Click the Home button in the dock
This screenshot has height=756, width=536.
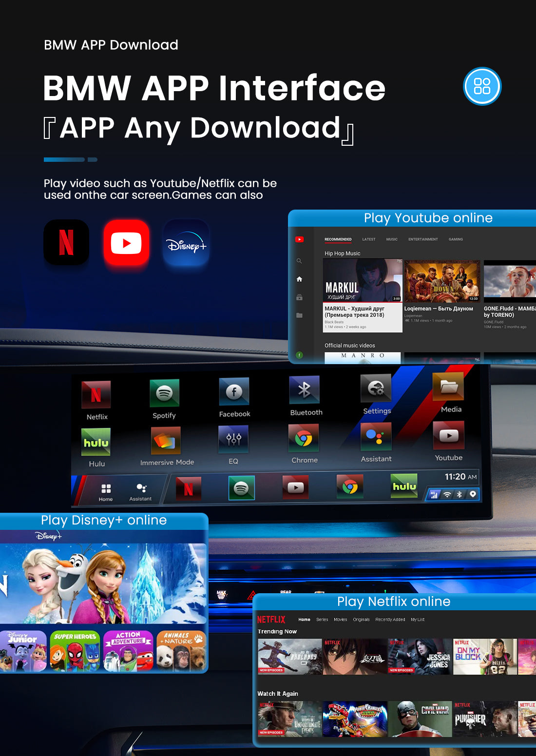[x=106, y=491]
